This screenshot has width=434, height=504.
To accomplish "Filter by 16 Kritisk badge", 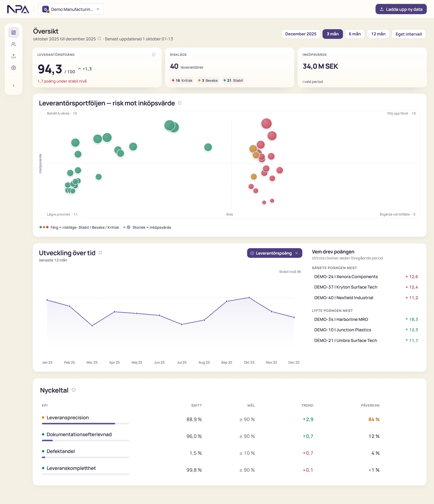I will pyautogui.click(x=182, y=81).
